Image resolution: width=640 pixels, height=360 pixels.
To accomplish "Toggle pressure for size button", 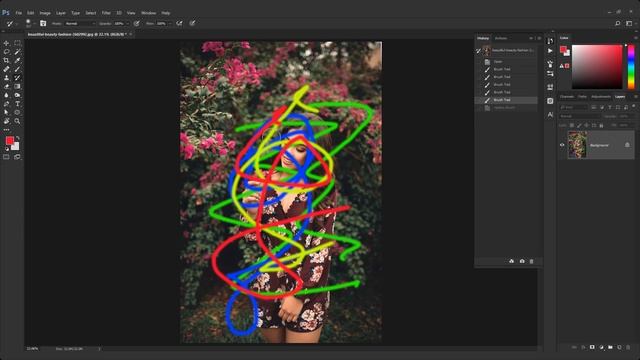I will tap(192, 24).
